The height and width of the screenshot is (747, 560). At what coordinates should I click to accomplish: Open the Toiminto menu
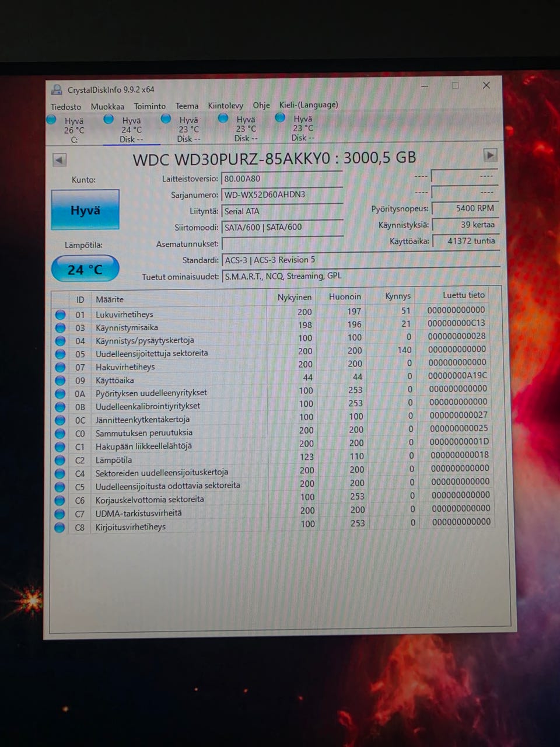coord(149,106)
